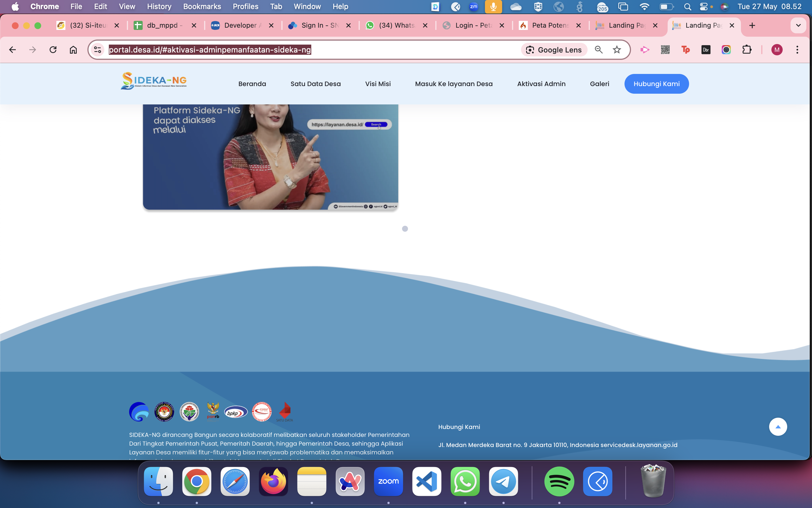Screen dimensions: 812x508
Task: Open Visi Misi nav link
Action: 378,84
